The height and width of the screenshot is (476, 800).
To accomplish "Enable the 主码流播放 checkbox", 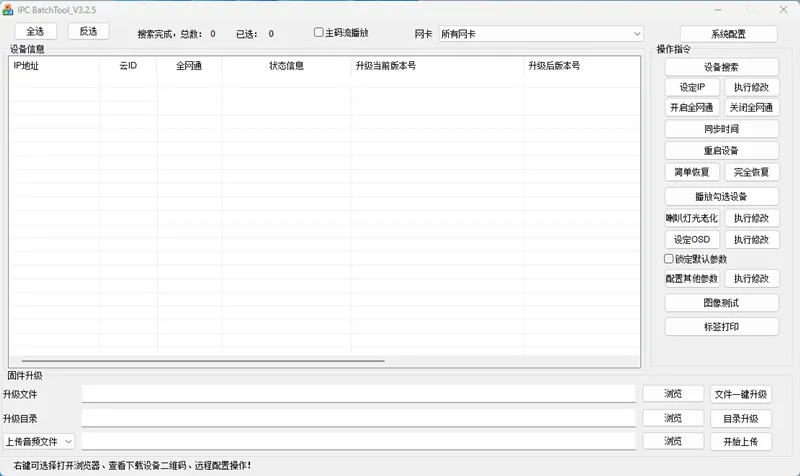I will tap(319, 33).
